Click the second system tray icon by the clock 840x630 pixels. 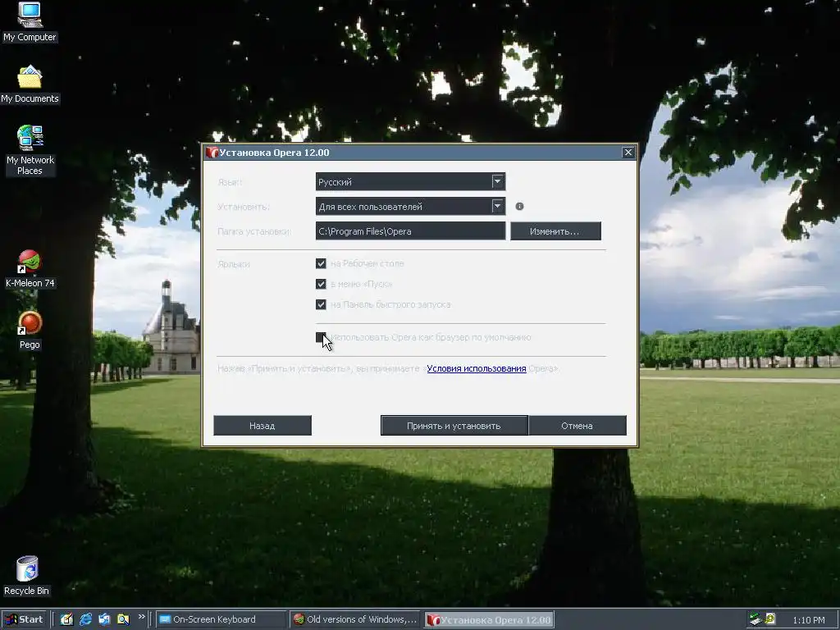[769, 619]
